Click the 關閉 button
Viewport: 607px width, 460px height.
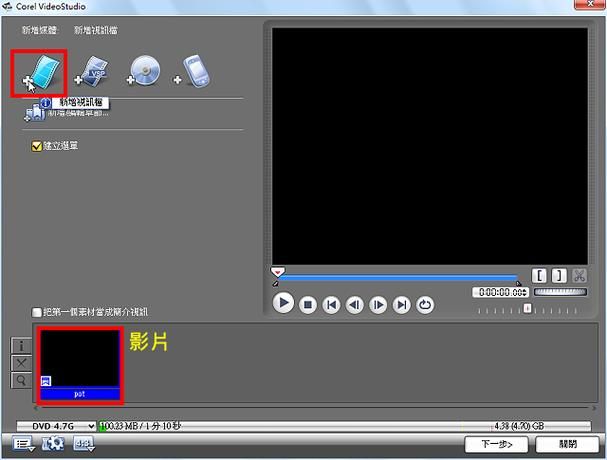pos(567,443)
